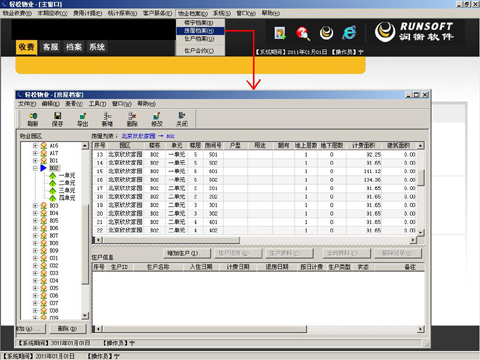The height and width of the screenshot is (360, 480).
Task: Expand the A16 building tree node
Action: tap(35, 146)
